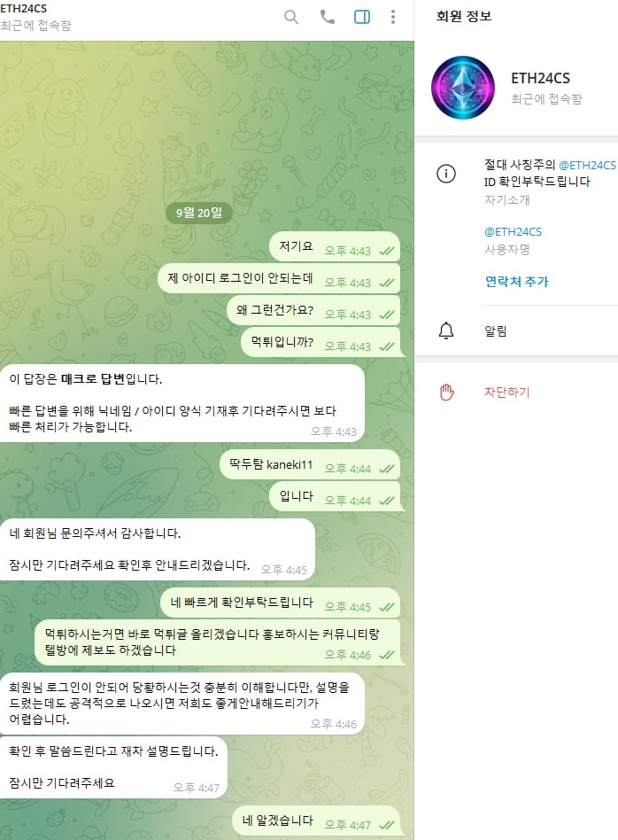Click the 매크로 답변 auto-reply message
618x840 pixels.
(182, 403)
